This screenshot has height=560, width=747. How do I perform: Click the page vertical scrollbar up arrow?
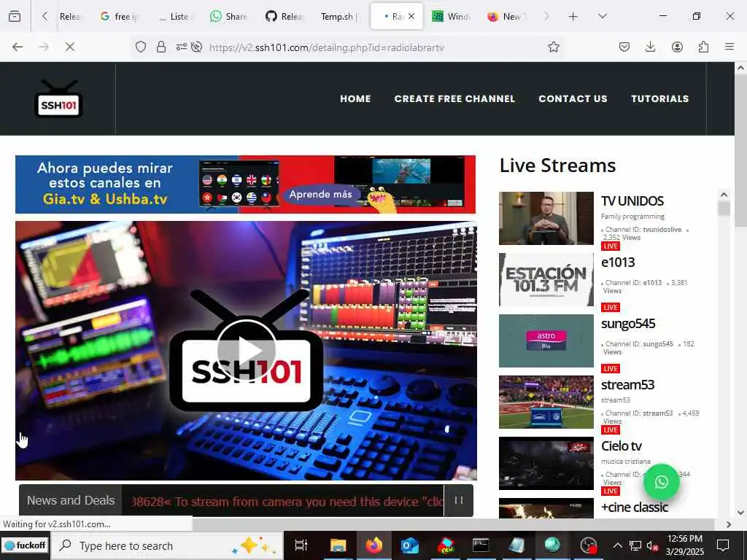(741, 69)
